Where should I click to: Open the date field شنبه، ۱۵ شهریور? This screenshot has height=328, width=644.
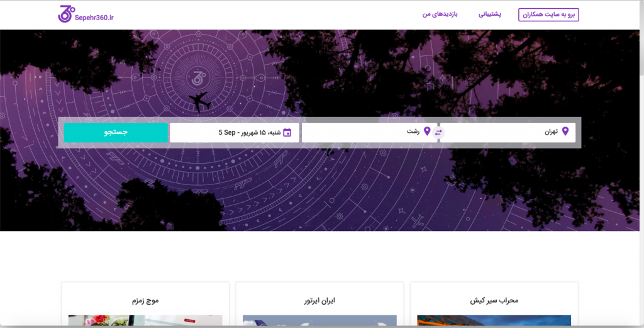[x=235, y=132]
